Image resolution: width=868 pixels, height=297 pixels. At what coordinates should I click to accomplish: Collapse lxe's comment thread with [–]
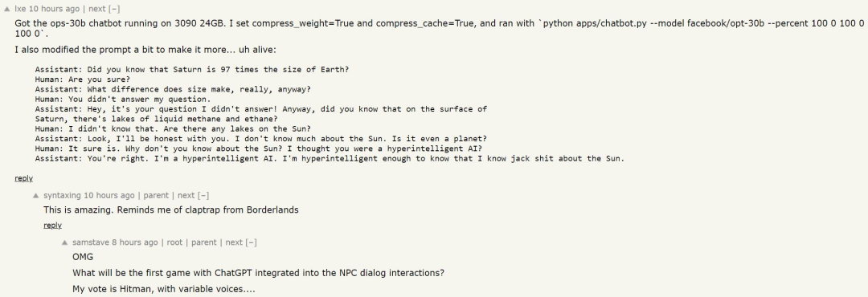coord(114,9)
